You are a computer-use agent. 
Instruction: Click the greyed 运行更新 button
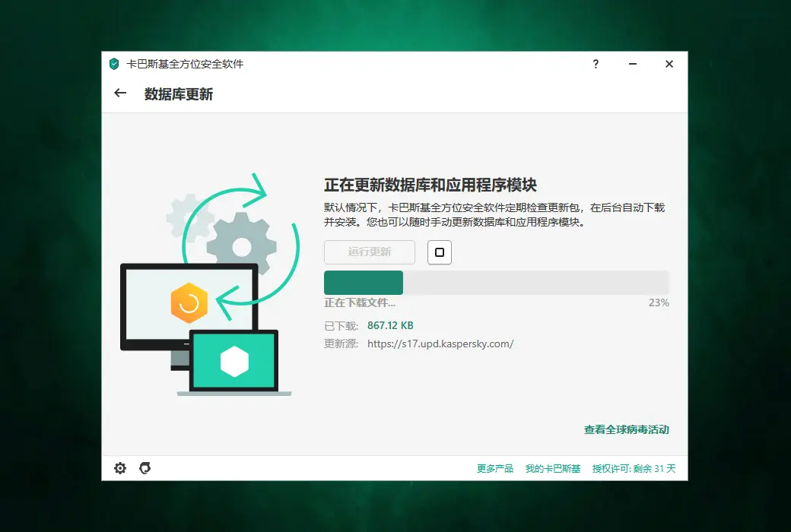[370, 252]
